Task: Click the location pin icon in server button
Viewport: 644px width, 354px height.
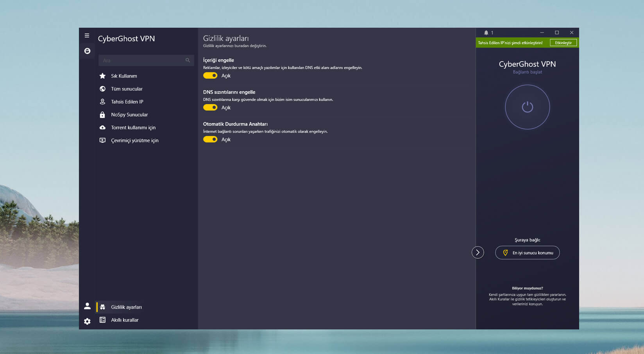Action: click(x=505, y=253)
